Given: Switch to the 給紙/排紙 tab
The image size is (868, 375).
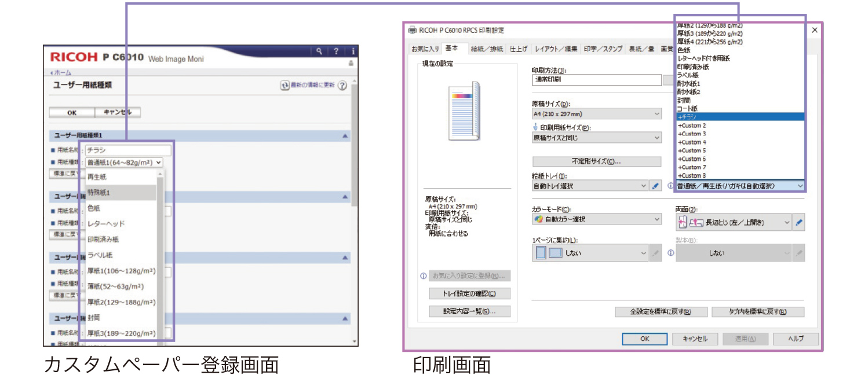Looking at the screenshot, I should coord(486,49).
